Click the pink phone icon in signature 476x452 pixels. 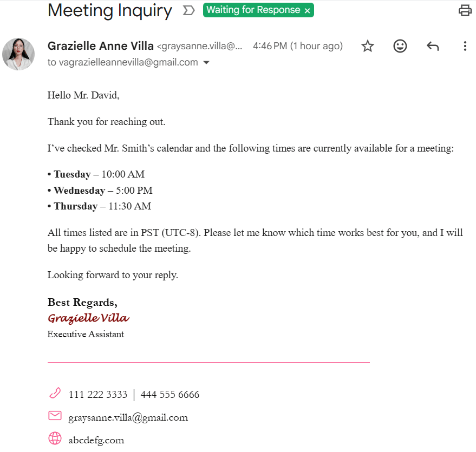click(x=55, y=393)
